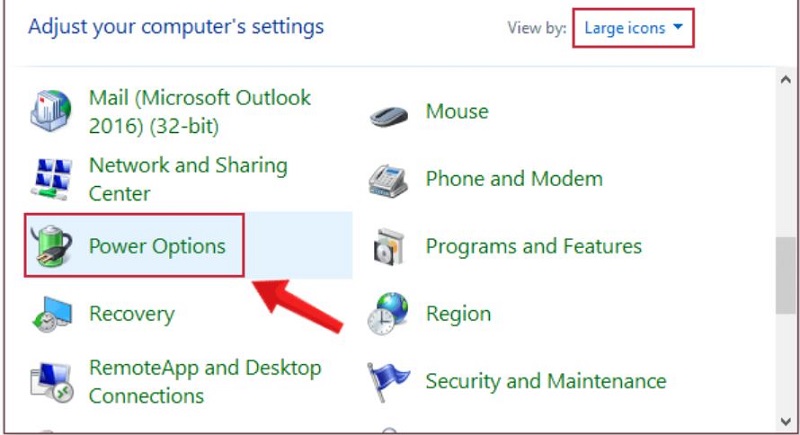Screen dimensions: 800x435
Task: Click the Security and Maintenance flag icon
Action: pyautogui.click(x=388, y=381)
